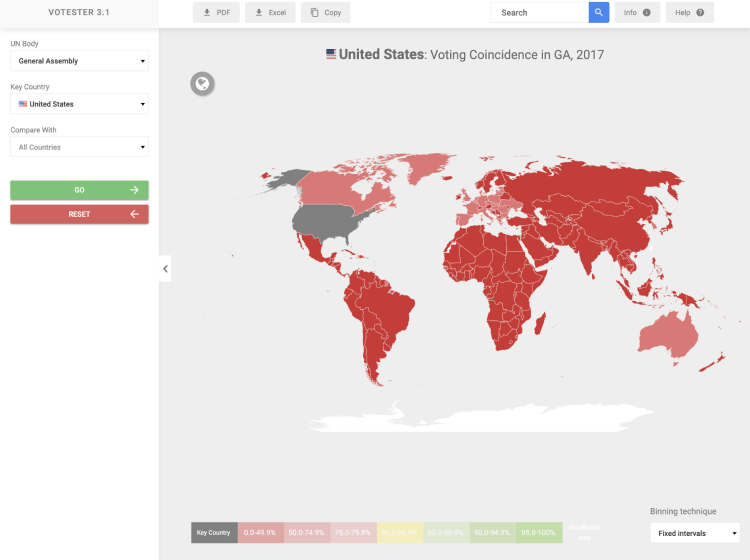Image resolution: width=750 pixels, height=560 pixels.
Task: Click into the Search text field
Action: click(540, 13)
